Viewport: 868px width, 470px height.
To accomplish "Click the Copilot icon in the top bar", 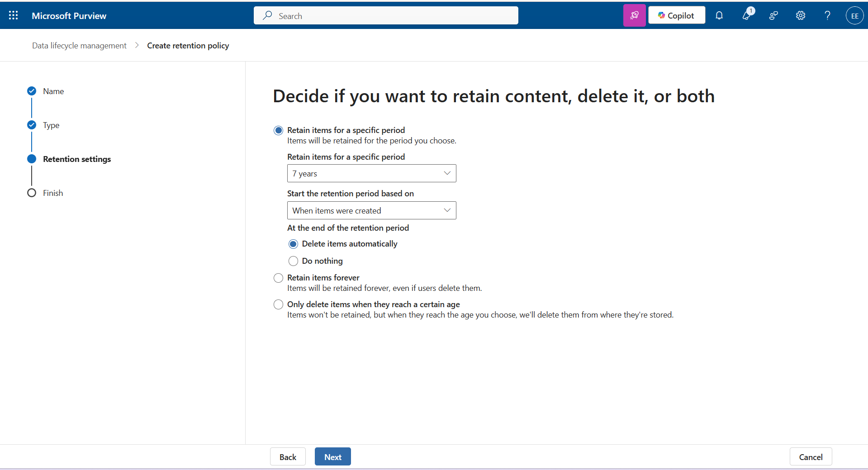I will coord(676,15).
